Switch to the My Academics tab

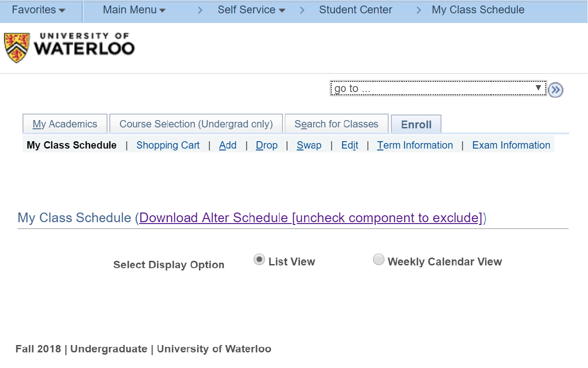64,123
